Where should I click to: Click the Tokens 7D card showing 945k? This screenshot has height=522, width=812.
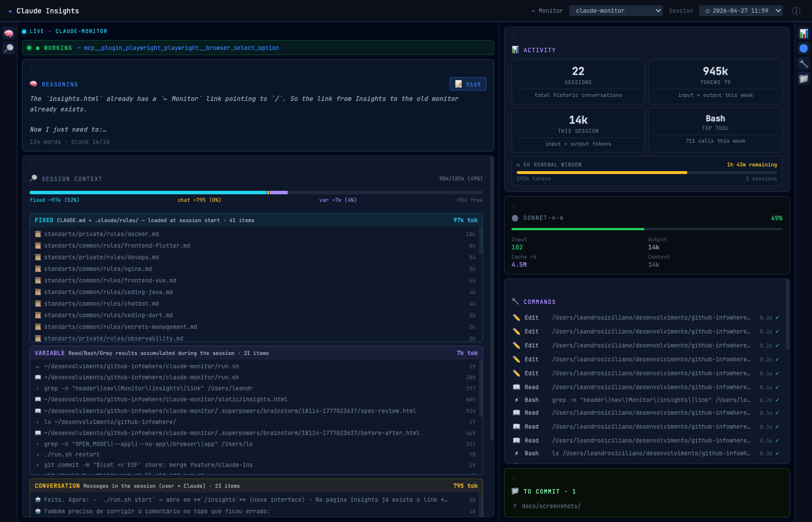[x=715, y=82]
